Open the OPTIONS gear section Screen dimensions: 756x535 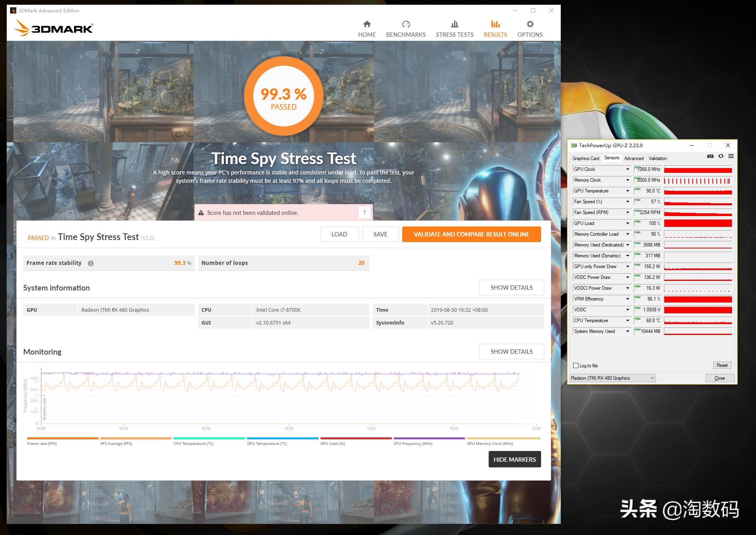coord(530,29)
